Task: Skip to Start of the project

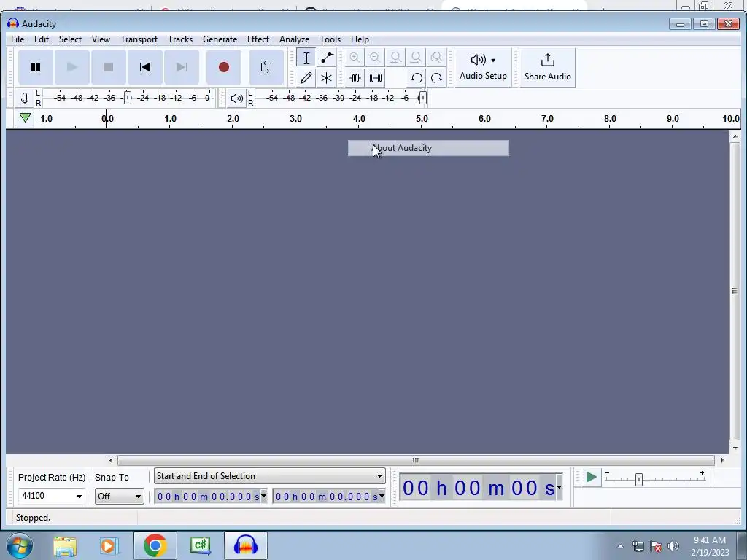Action: point(145,67)
